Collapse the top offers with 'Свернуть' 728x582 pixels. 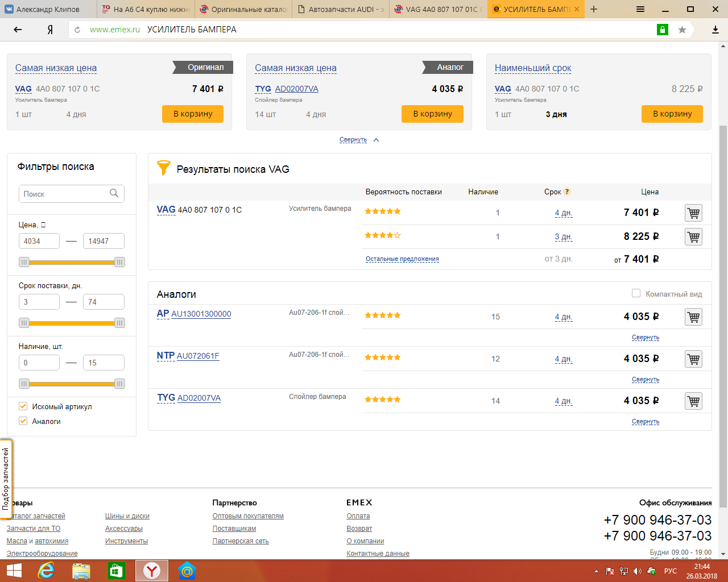point(353,140)
